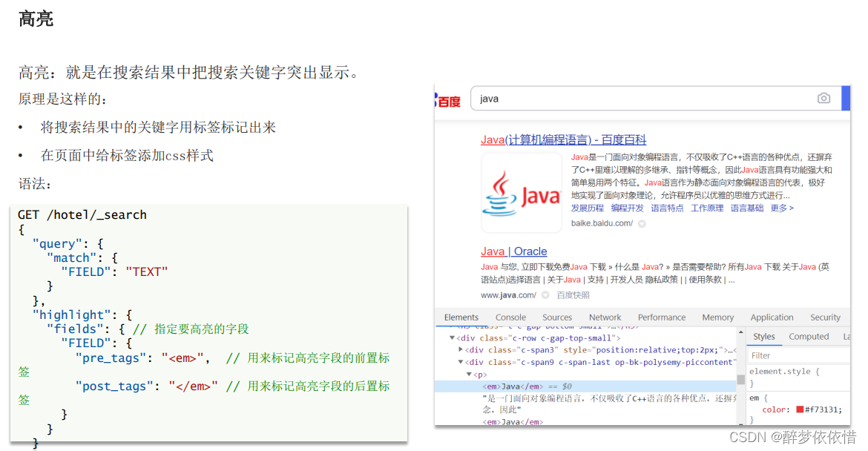Open the 百度快照 cached page link
This screenshot has width=868, height=451.
pos(573,295)
